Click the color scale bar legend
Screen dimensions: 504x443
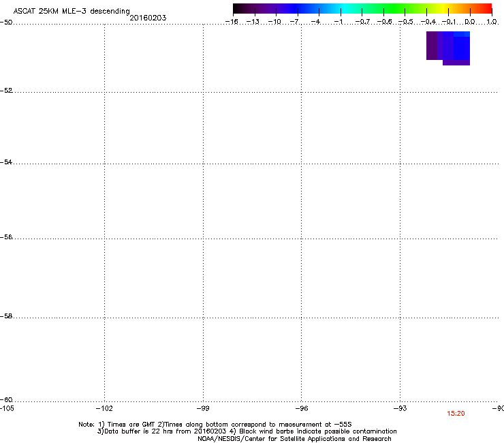(362, 9)
